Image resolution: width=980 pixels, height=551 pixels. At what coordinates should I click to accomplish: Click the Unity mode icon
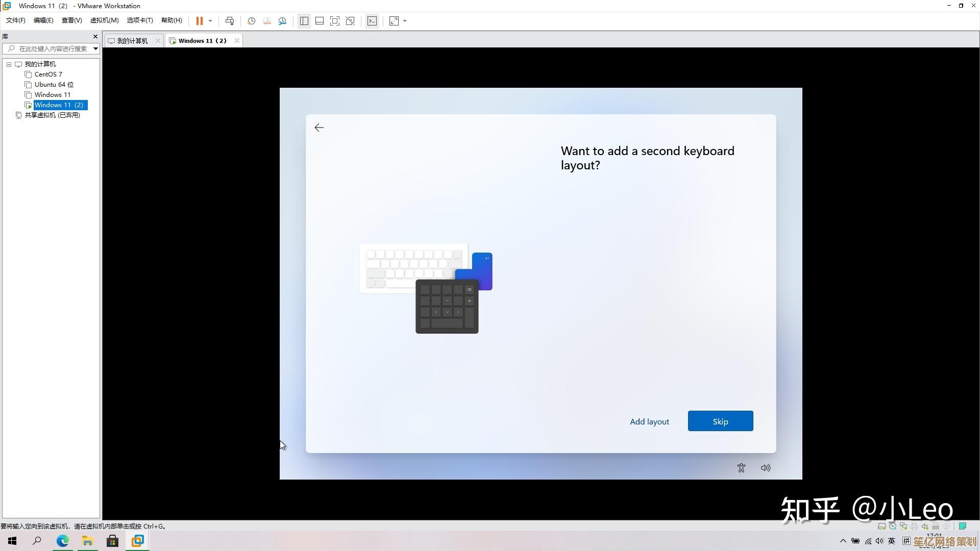tap(350, 21)
